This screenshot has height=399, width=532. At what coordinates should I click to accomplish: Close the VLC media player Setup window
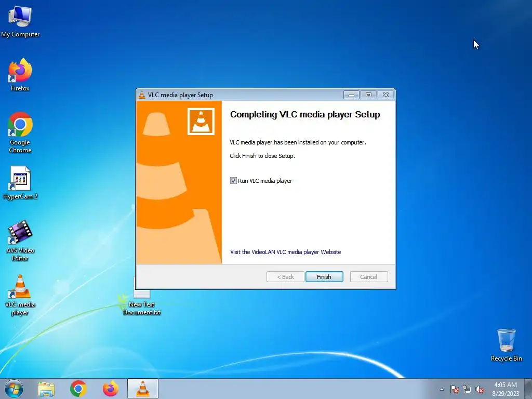point(386,95)
